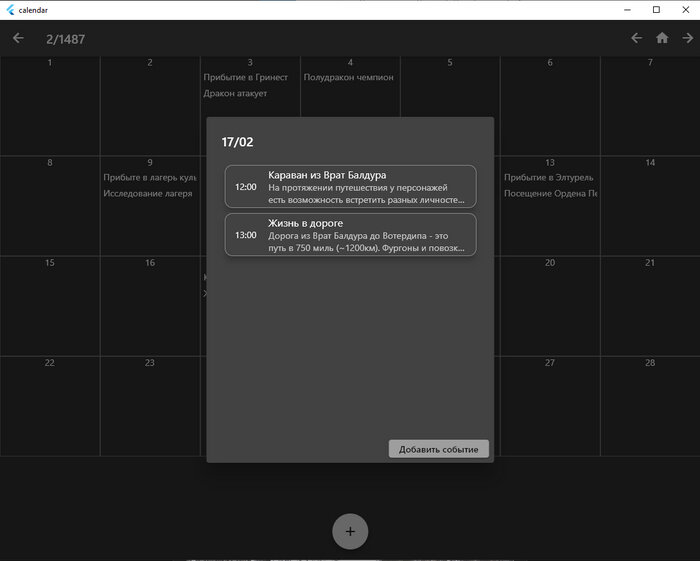The width and height of the screenshot is (700, 561).
Task: Go to the next month arrow
Action: [688, 38]
